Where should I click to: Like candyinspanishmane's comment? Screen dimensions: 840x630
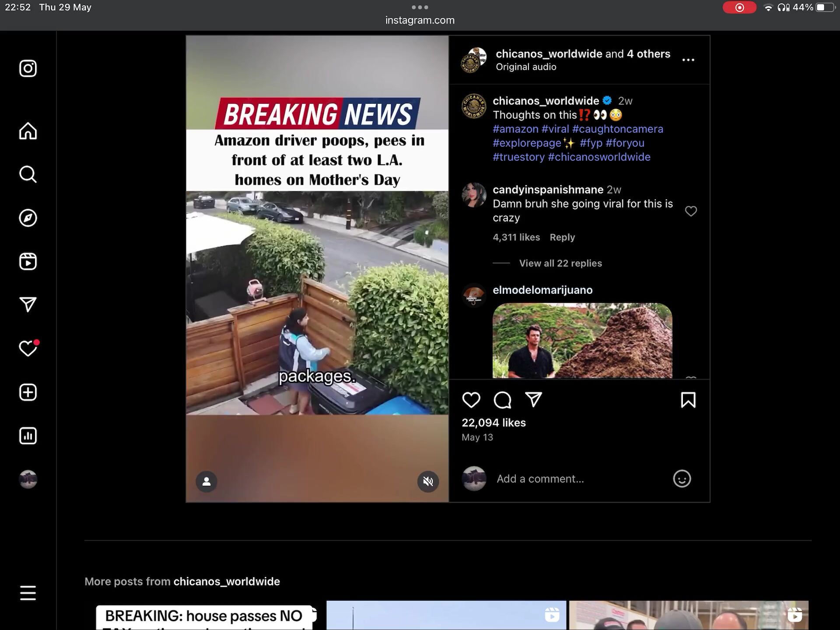(x=691, y=211)
